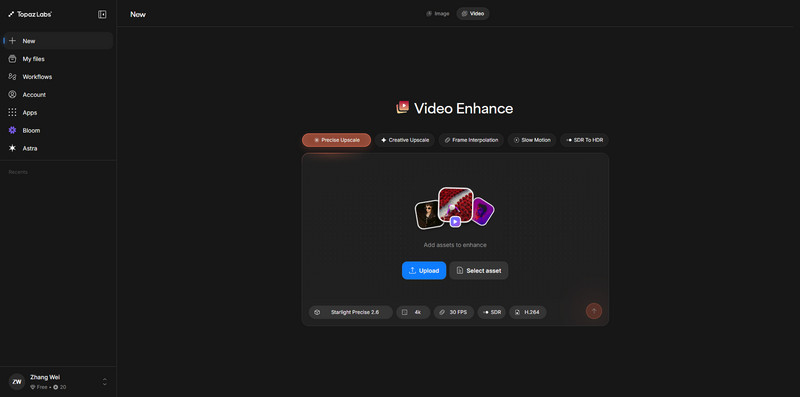Select the Frame Interpolation mode
The image size is (800, 397).
[x=471, y=140]
